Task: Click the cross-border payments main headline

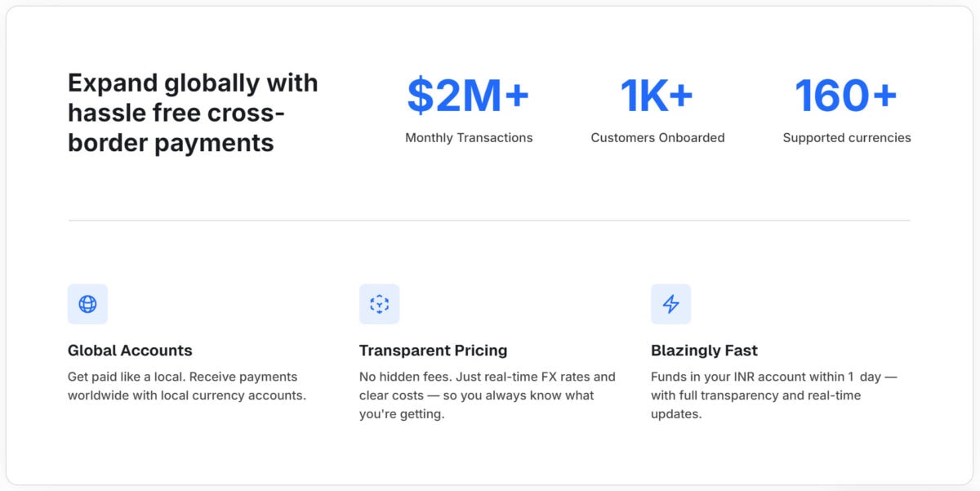Action: 194,112
